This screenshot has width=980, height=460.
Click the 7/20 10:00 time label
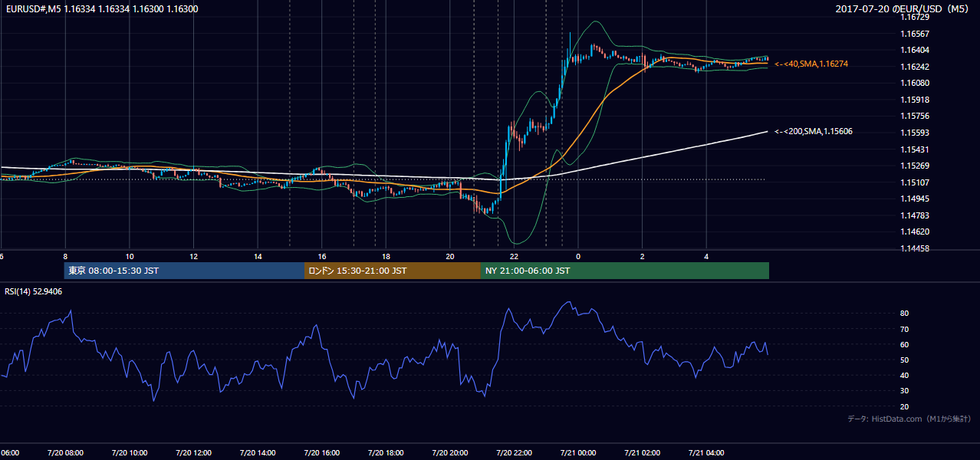click(x=130, y=453)
